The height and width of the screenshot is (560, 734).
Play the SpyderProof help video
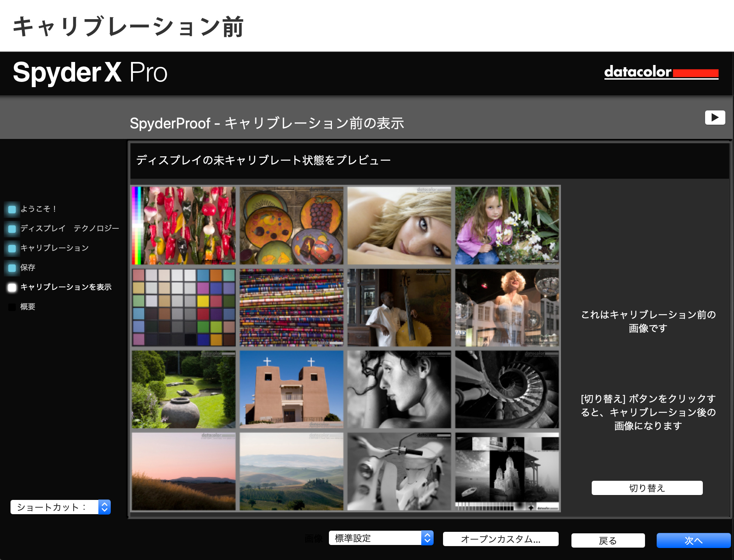coord(715,118)
